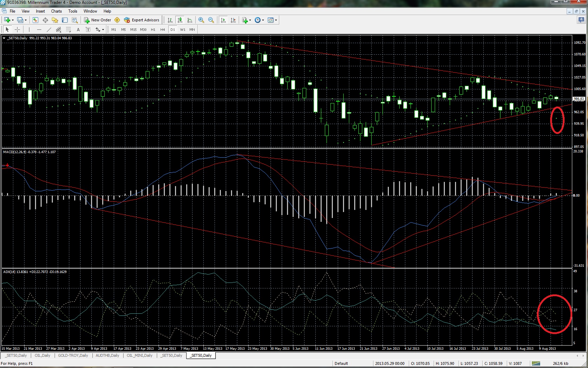The width and height of the screenshot is (588, 368).
Task: Click the connection status bars indicator
Action: pyautogui.click(x=536, y=363)
